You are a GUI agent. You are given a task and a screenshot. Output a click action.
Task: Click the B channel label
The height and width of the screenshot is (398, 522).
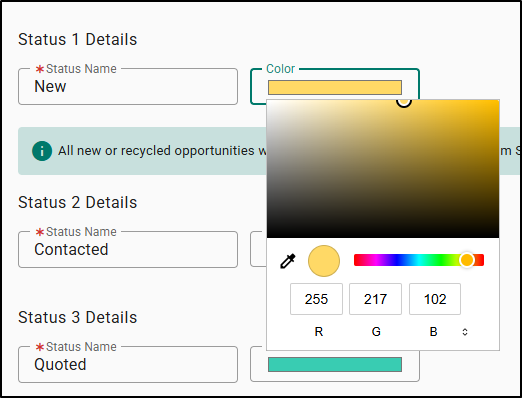pyautogui.click(x=433, y=332)
